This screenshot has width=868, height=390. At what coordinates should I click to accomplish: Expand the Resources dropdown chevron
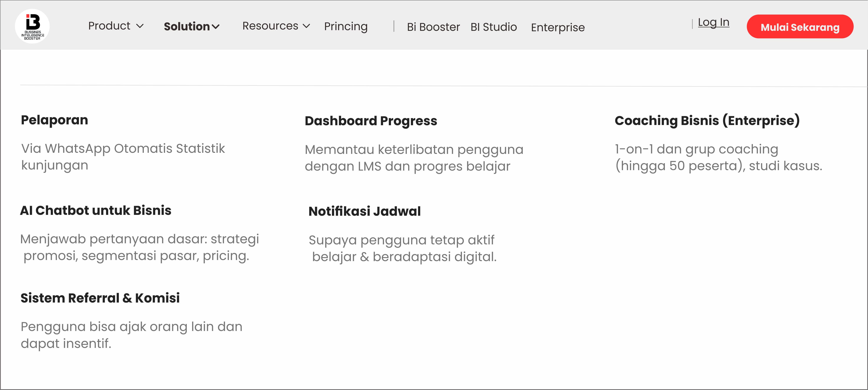click(x=306, y=26)
